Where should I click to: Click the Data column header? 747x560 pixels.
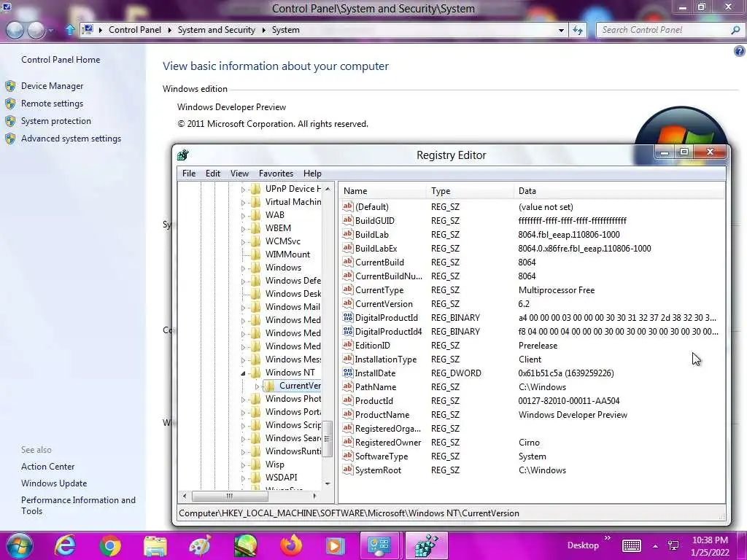point(619,191)
